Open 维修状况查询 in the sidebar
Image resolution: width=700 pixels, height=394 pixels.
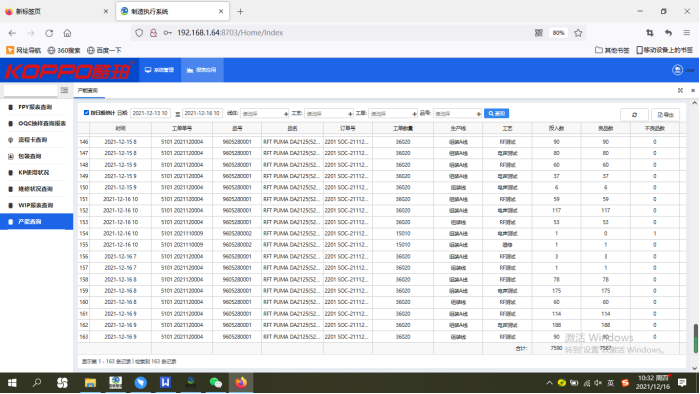[x=35, y=189]
